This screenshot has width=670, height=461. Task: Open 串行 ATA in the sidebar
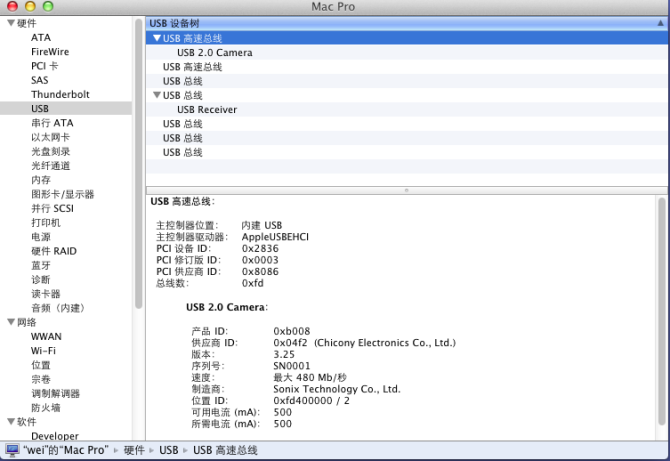pos(52,123)
